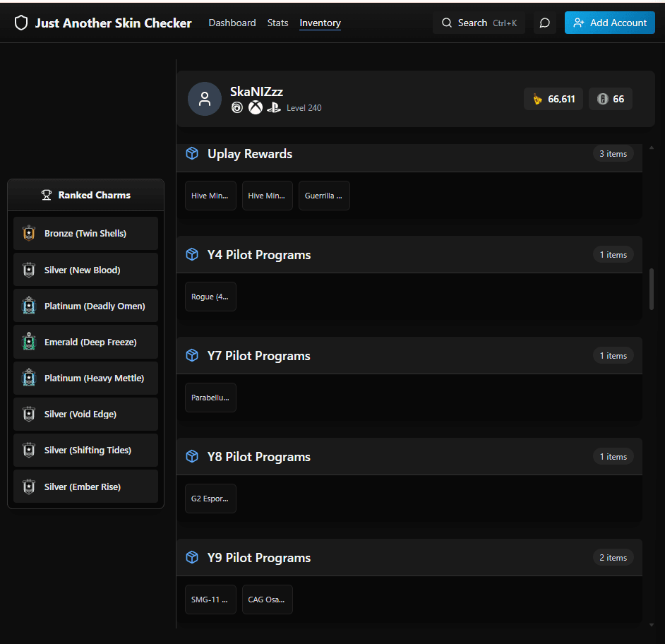This screenshot has height=644, width=665.
Task: Click the Y9 Pilot Programs cube icon
Action: tap(192, 557)
